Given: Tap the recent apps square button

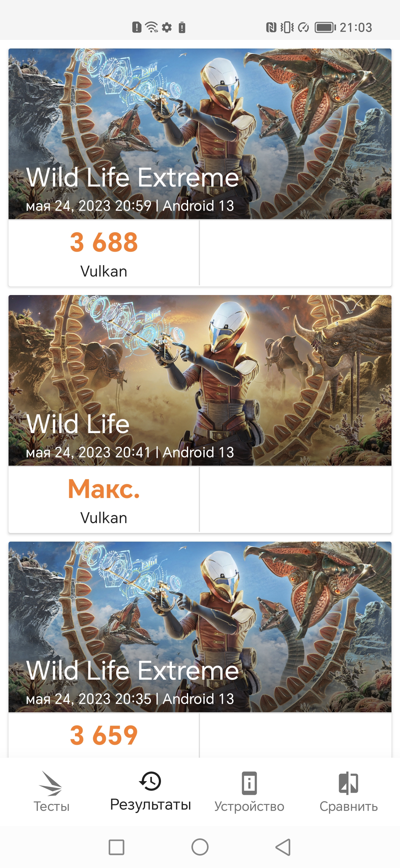Looking at the screenshot, I should pyautogui.click(x=116, y=847).
